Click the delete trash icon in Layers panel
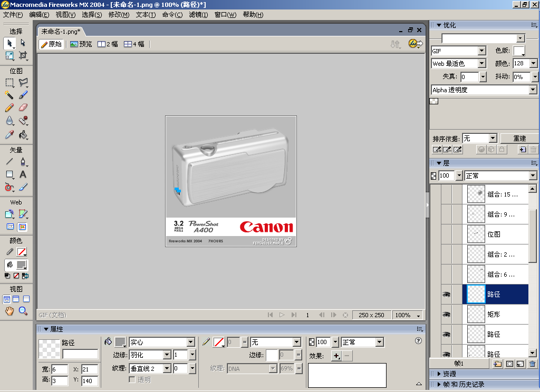The image size is (540, 392). tap(533, 364)
